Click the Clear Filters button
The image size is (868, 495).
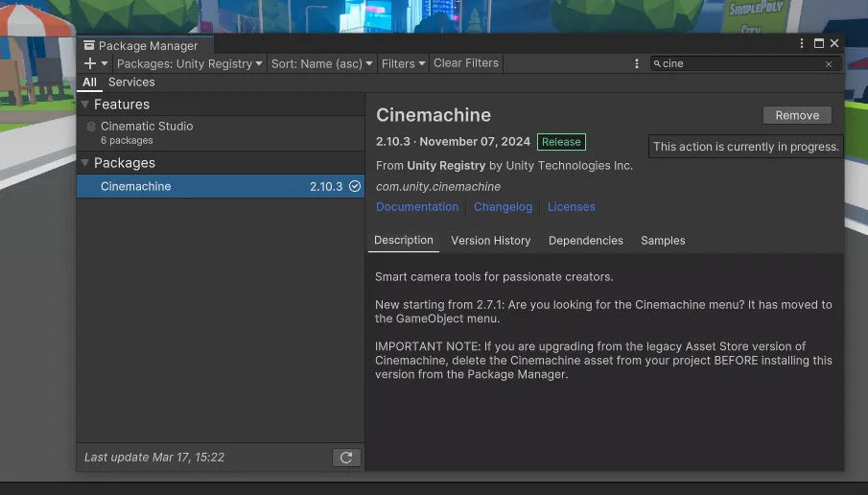click(x=466, y=63)
